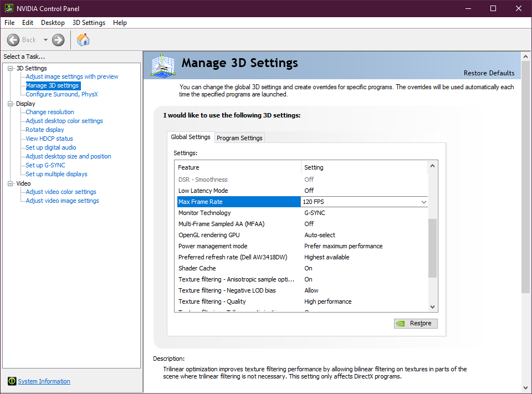532x394 pixels.
Task: Click the NVIDIA Control Panel title bar icon
Action: (9, 8)
